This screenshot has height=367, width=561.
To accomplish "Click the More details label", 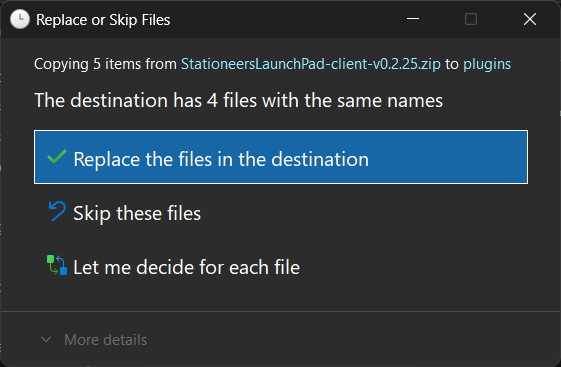I will click(x=106, y=340).
